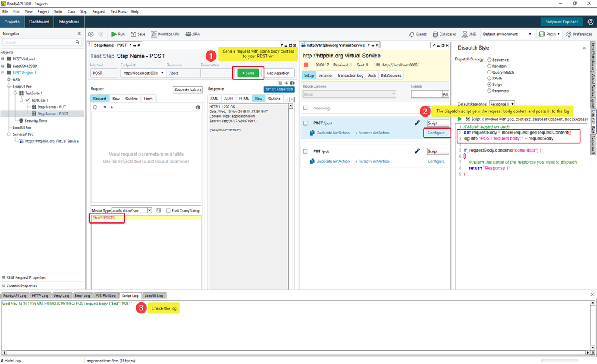Stop the virtual service with red square
The height and width of the screenshot is (364, 597).
click(306, 65)
